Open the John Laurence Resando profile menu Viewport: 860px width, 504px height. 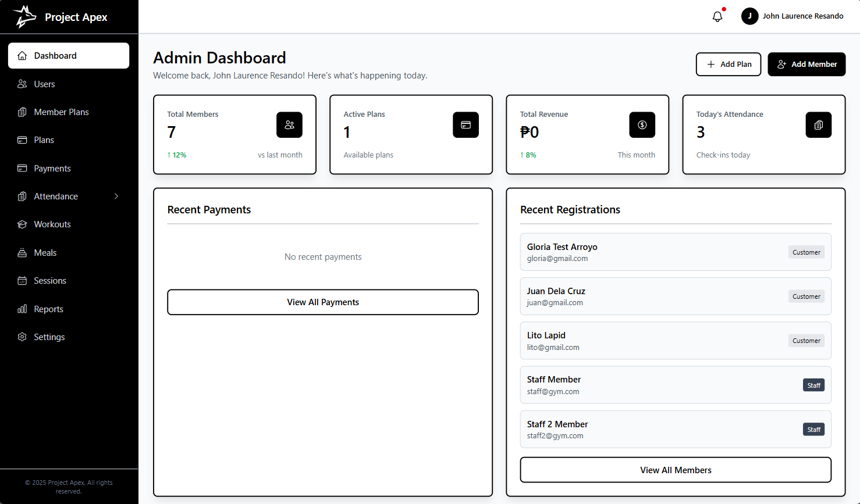802,16
